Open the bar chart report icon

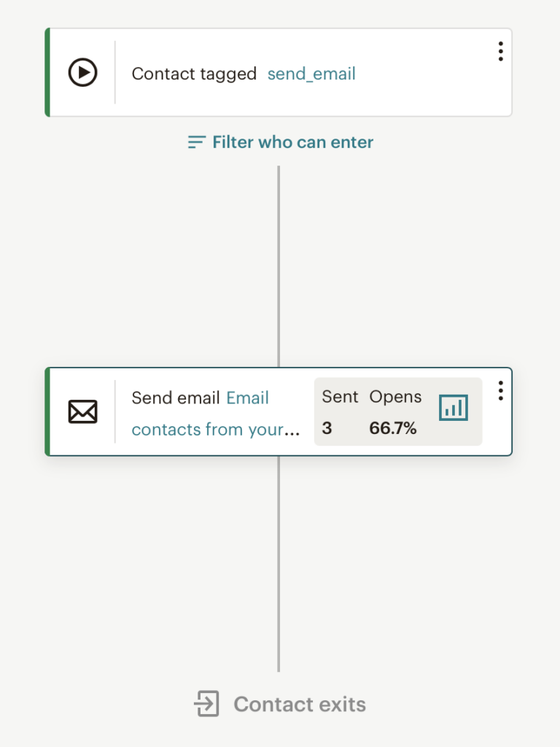454,408
